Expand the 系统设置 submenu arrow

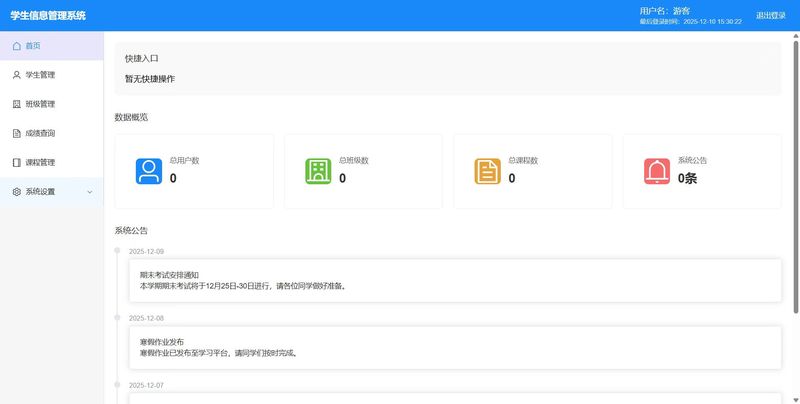pyautogui.click(x=90, y=191)
